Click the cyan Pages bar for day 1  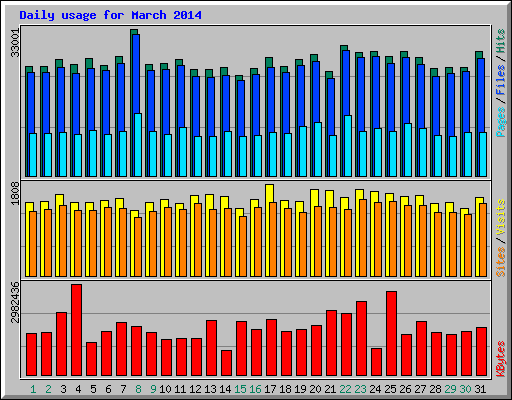[x=33, y=155]
